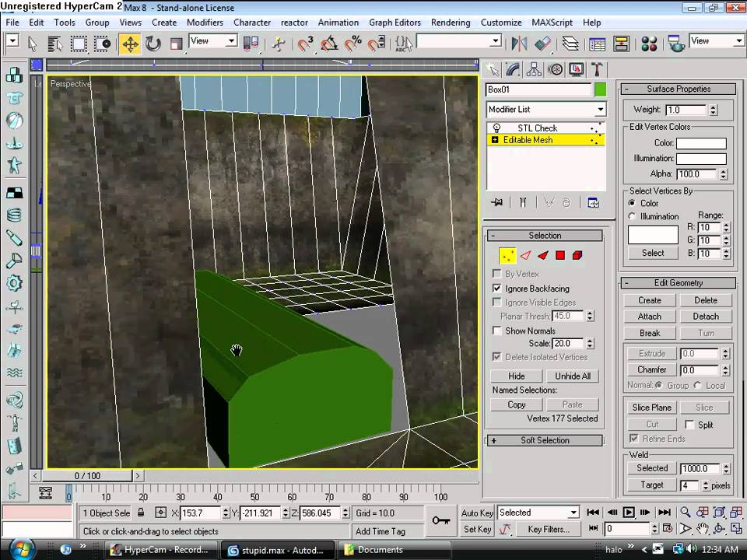Choose the Rectangular Selection Region tool
Viewport: 747px width, 560px height.
click(x=79, y=44)
